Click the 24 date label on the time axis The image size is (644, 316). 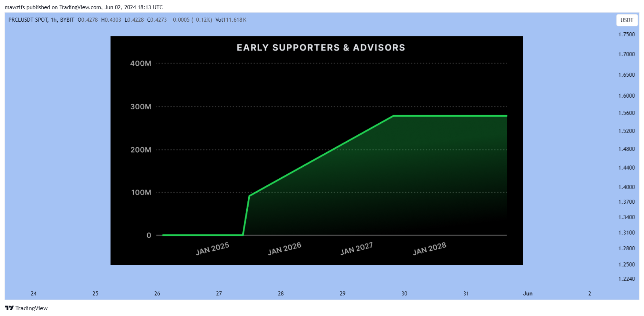tap(33, 294)
